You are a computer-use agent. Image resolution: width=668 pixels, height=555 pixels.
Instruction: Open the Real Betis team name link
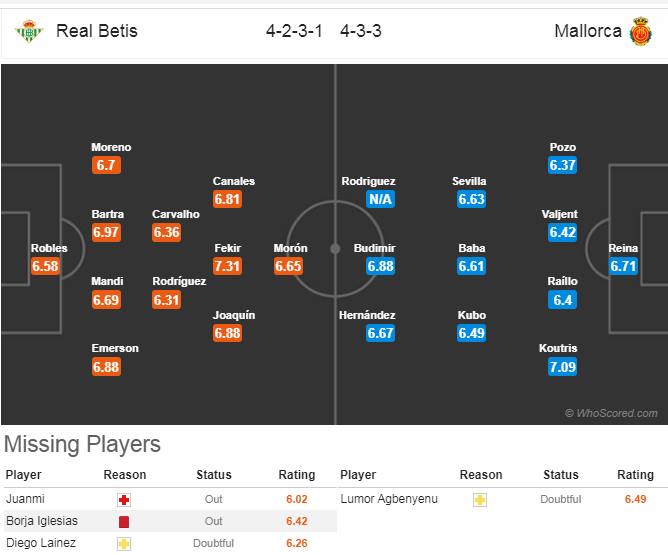click(97, 31)
